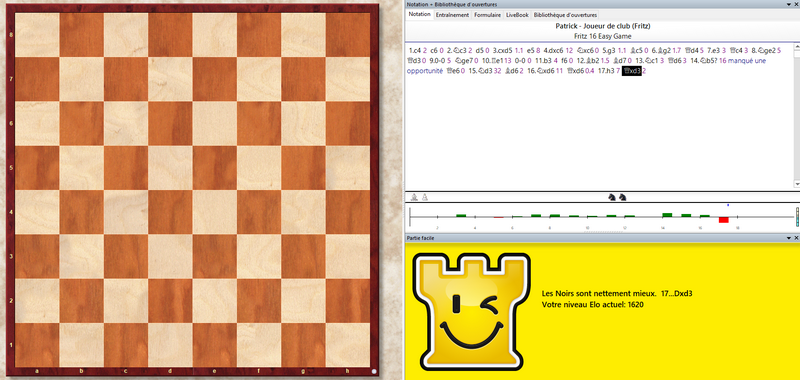Click the evaluation zoom slider beside graph

click(x=797, y=217)
